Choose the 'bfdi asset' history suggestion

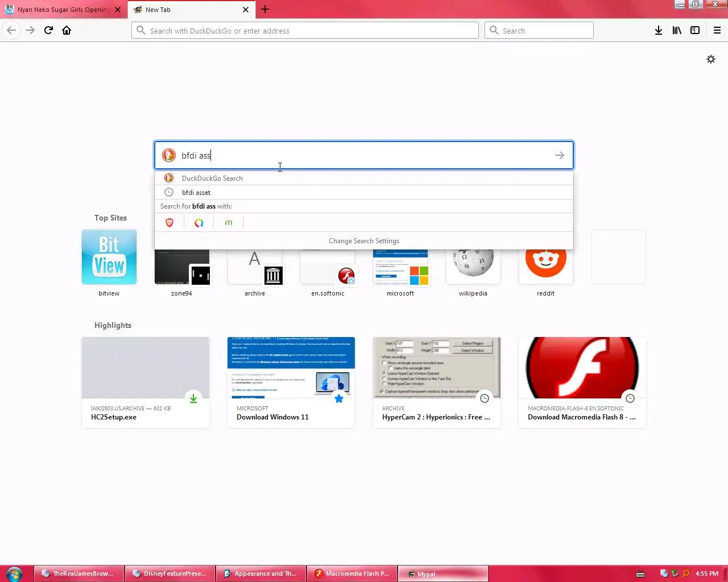coord(364,192)
